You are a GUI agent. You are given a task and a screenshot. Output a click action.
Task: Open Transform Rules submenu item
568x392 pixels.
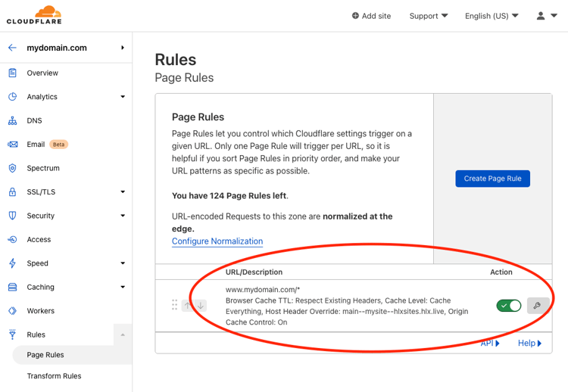pyautogui.click(x=54, y=376)
